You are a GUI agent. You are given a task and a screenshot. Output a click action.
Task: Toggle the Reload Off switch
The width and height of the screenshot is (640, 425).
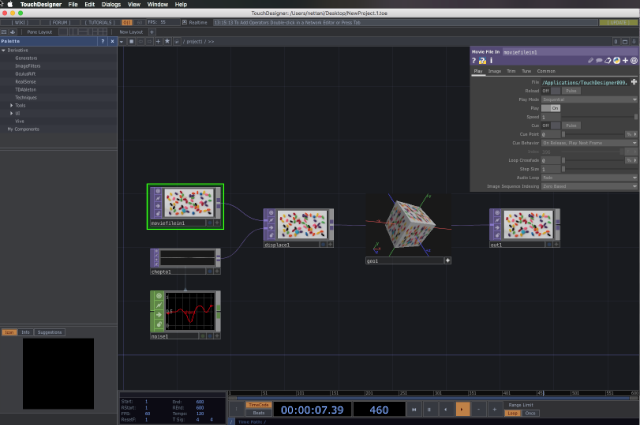click(546, 90)
